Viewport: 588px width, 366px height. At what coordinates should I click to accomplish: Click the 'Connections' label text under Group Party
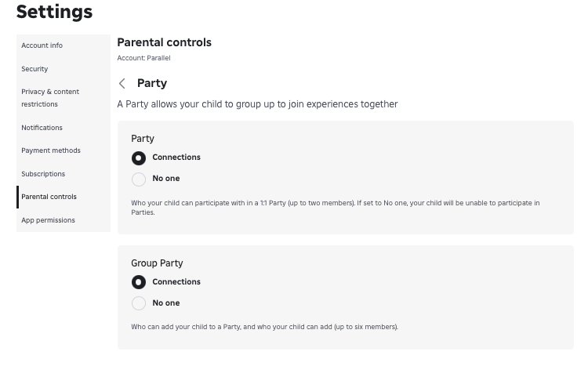tap(176, 282)
